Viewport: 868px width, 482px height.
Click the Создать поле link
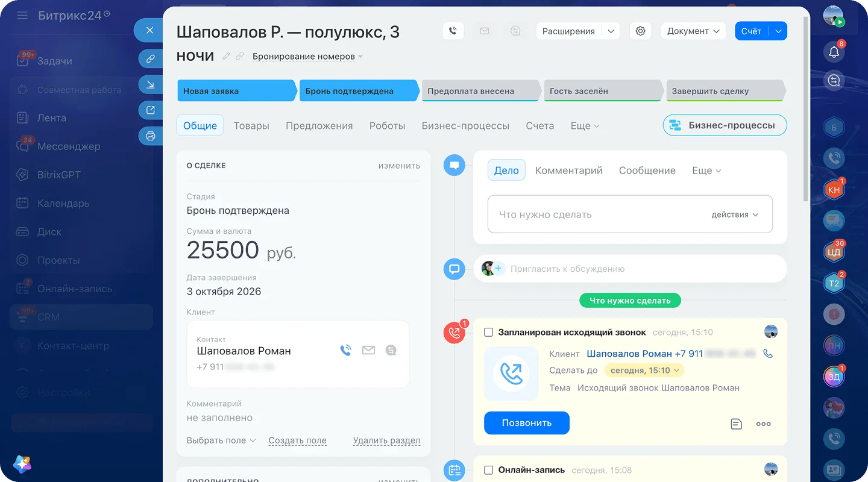(298, 440)
